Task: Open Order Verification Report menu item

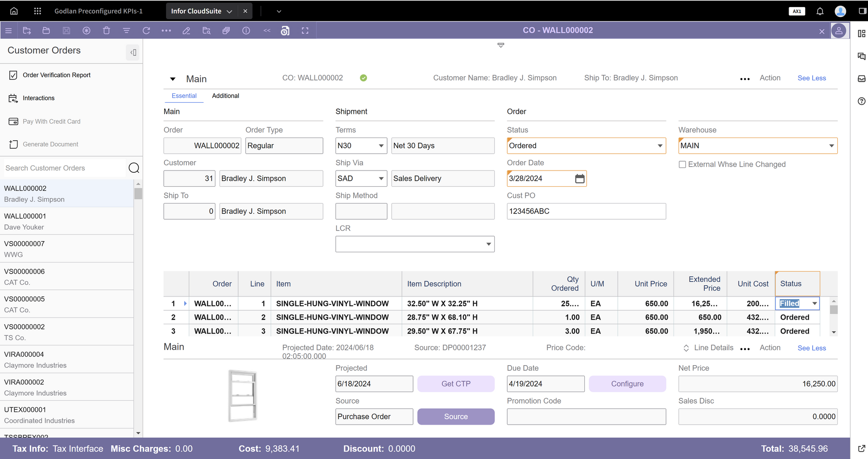Action: (57, 75)
